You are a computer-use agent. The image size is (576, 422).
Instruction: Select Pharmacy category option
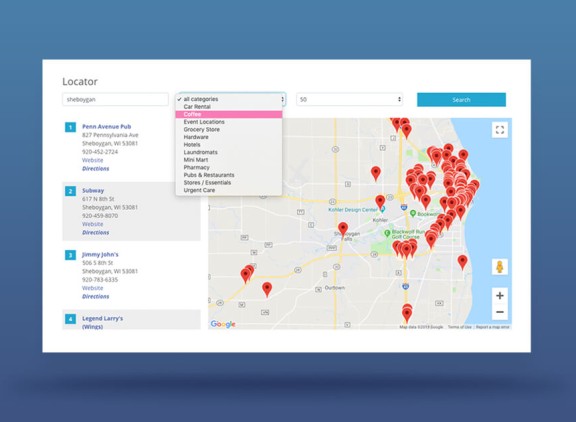tap(229, 167)
